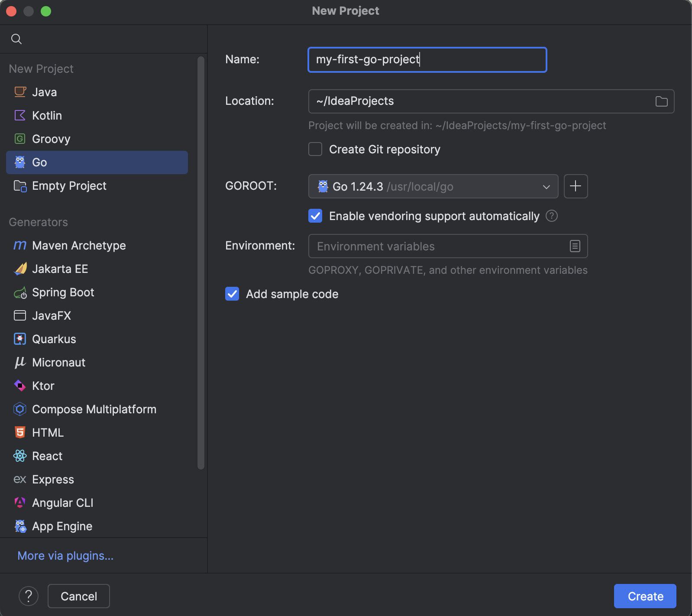
Task: Enable Create Git repository checkbox
Action: click(315, 149)
